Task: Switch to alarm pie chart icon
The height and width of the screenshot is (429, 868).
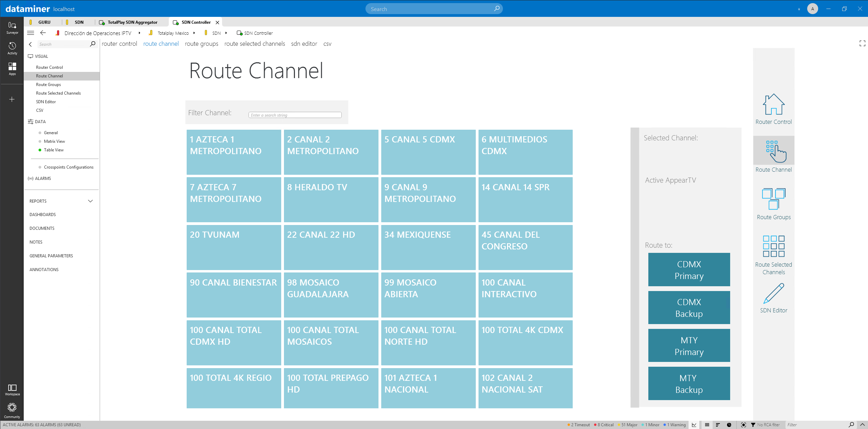Action: pos(729,425)
